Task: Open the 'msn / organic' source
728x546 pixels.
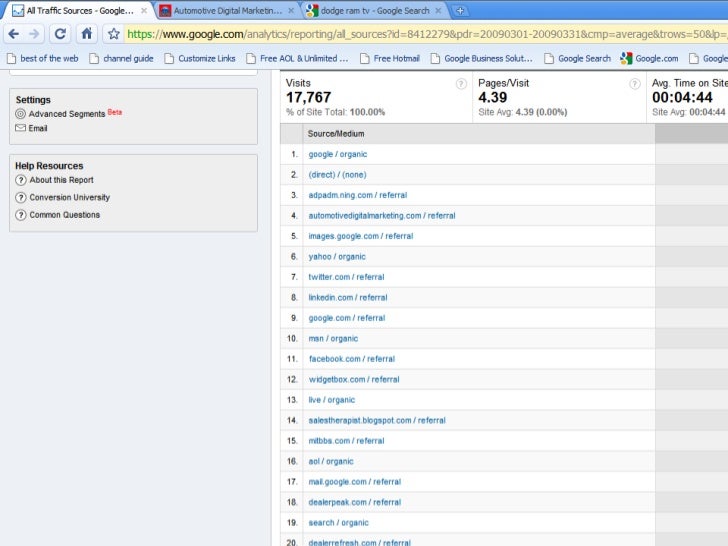Action: [333, 338]
